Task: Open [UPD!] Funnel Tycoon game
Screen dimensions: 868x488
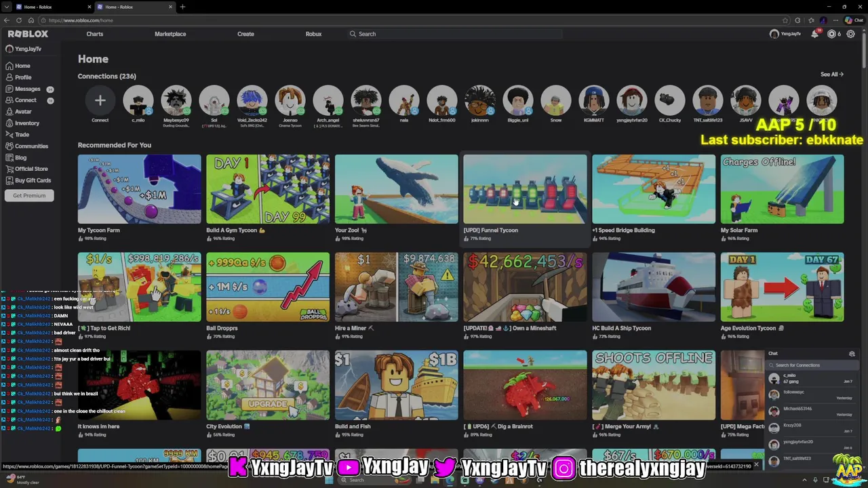Action: pyautogui.click(x=525, y=189)
